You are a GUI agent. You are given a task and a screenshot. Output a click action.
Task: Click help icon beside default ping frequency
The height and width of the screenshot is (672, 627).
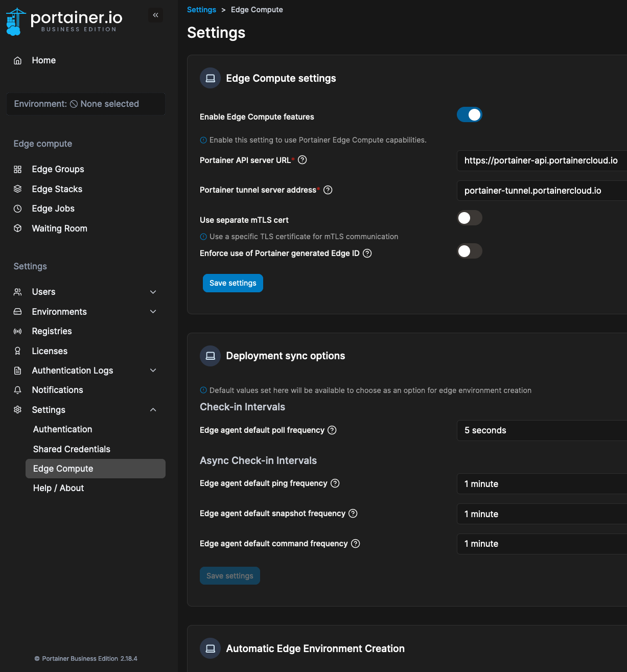pyautogui.click(x=335, y=483)
